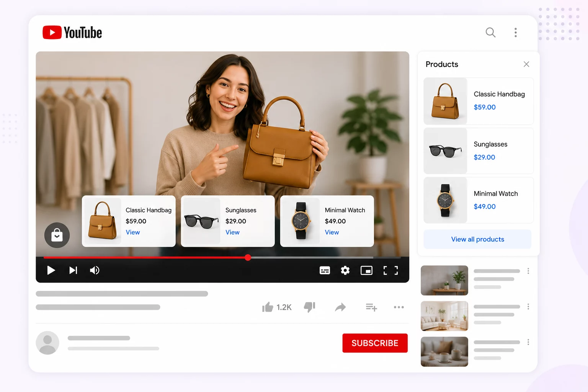Open suggested video with coffee cups thumbnail
The width and height of the screenshot is (588, 392).
(444, 351)
